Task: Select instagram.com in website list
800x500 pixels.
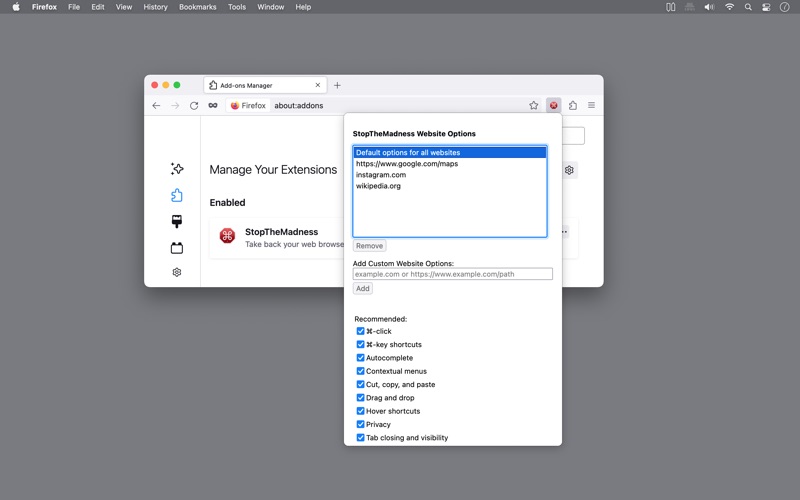Action: tap(449, 175)
